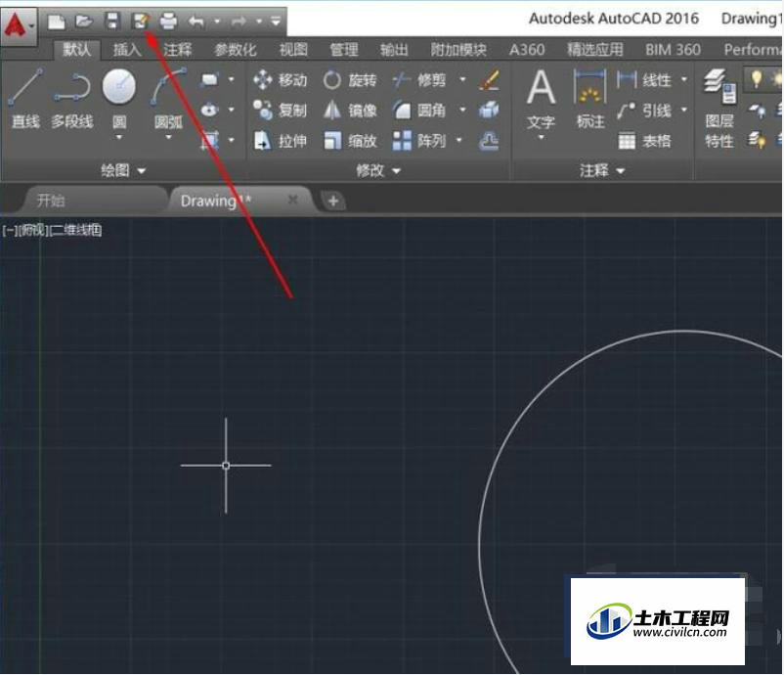Select the 注释 ribbon tab

178,50
